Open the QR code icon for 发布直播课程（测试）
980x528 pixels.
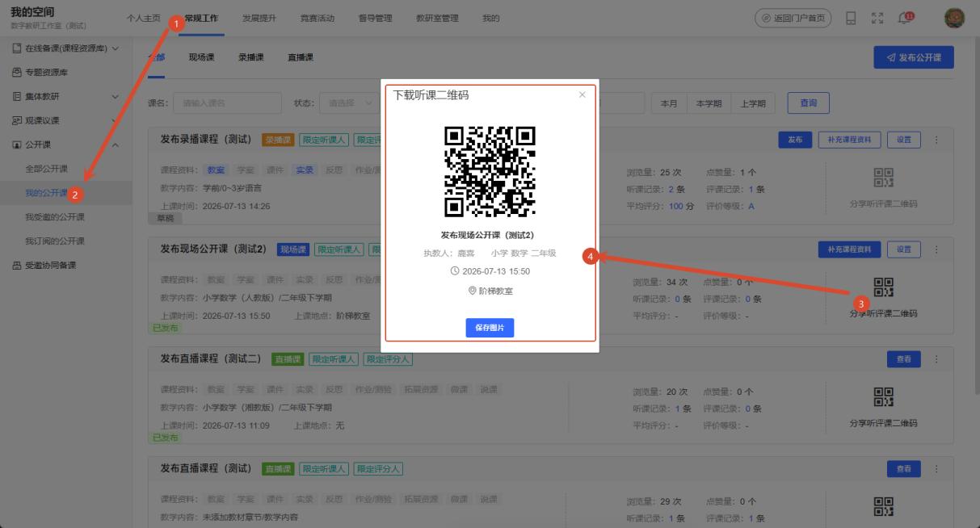pos(884,507)
